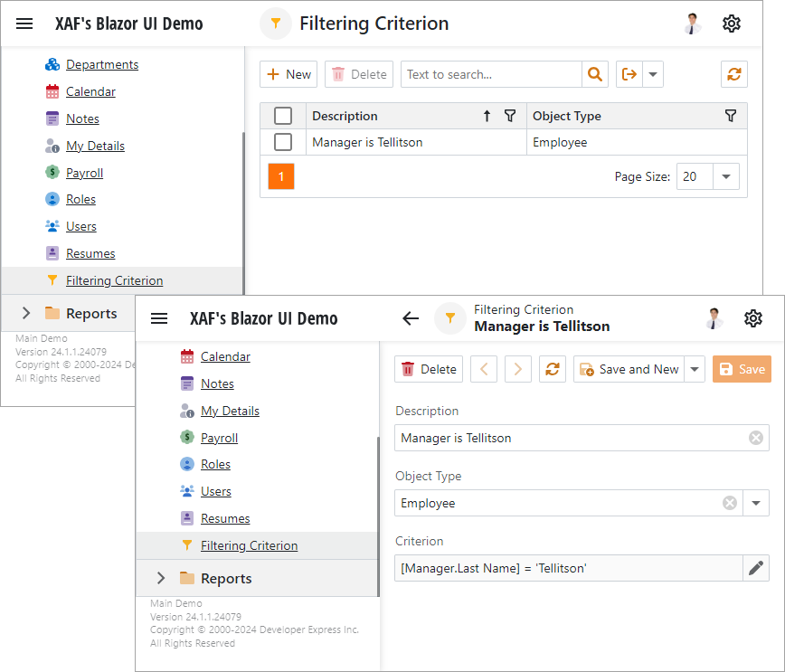Open My Details in back window
Screen dimensions: 785x672
[x=95, y=146]
